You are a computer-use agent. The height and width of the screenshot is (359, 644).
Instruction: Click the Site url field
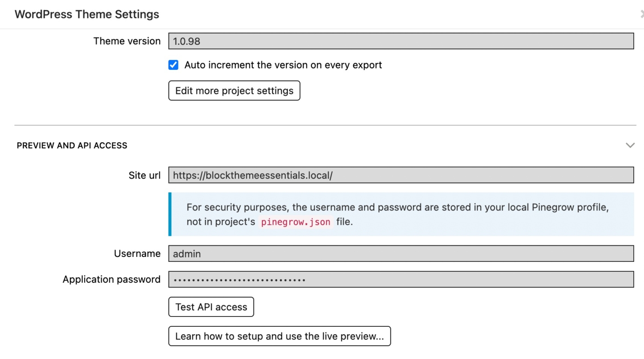click(401, 175)
